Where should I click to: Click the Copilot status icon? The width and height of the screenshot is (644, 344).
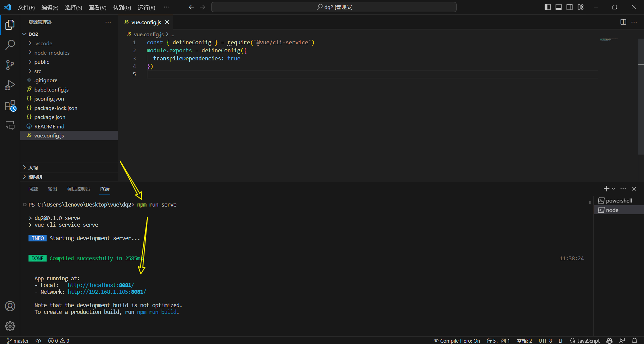[x=609, y=341]
